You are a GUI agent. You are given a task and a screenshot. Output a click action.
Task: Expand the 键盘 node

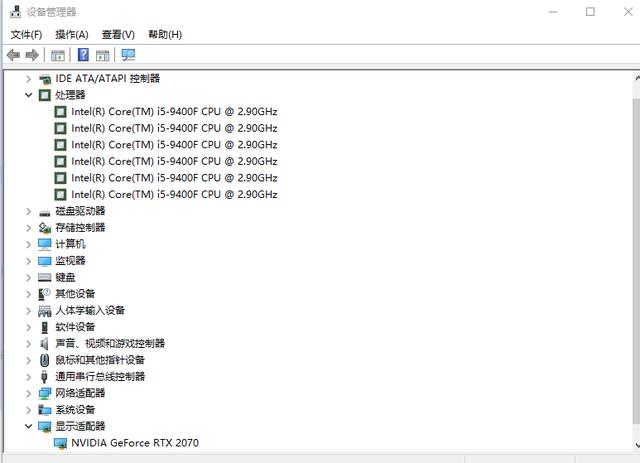point(29,278)
